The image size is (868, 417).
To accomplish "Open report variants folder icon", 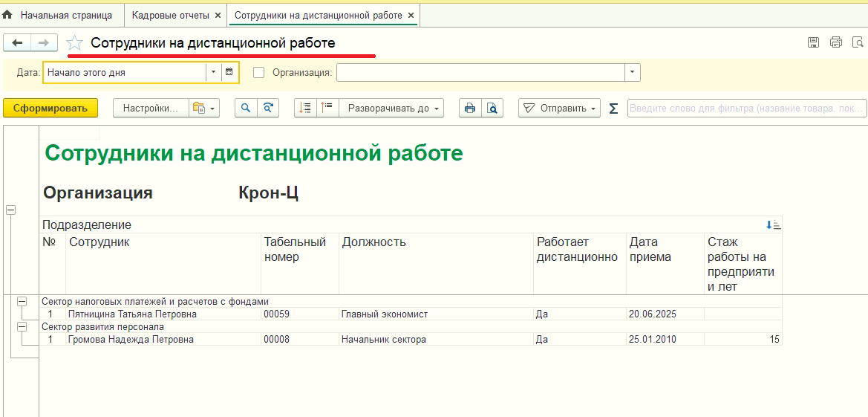I will 204,108.
